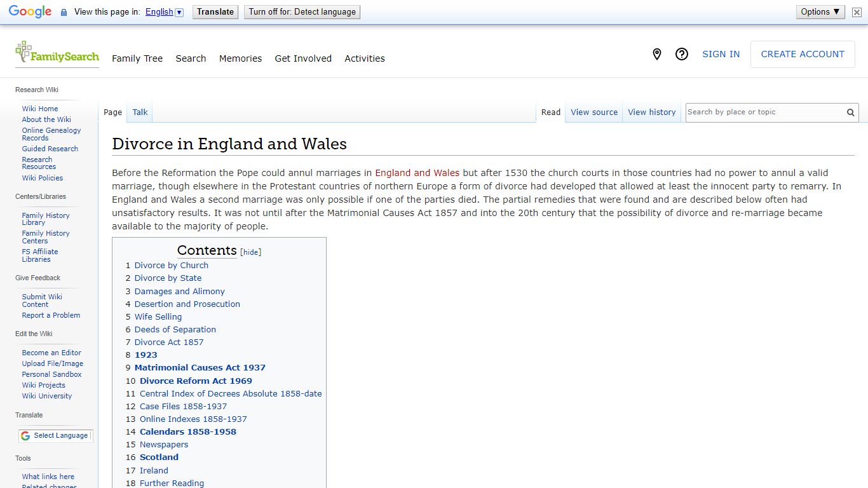Jump to Case Files 1858-1937
868x488 pixels.
(x=183, y=406)
